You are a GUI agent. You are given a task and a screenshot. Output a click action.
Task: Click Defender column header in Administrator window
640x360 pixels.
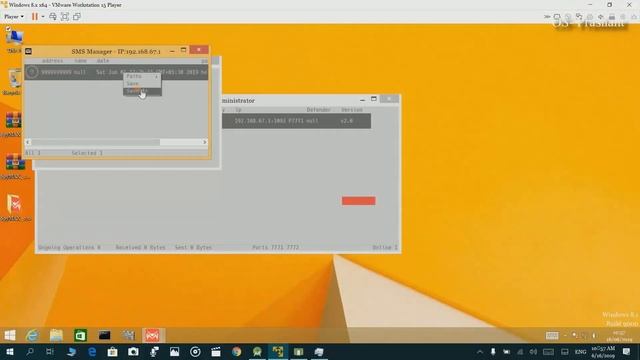pyautogui.click(x=318, y=110)
